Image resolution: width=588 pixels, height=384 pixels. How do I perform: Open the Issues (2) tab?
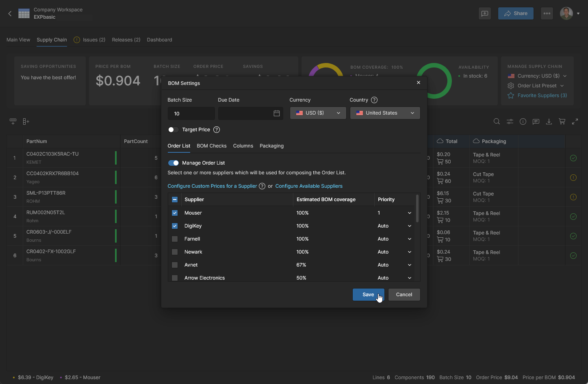tap(89, 40)
